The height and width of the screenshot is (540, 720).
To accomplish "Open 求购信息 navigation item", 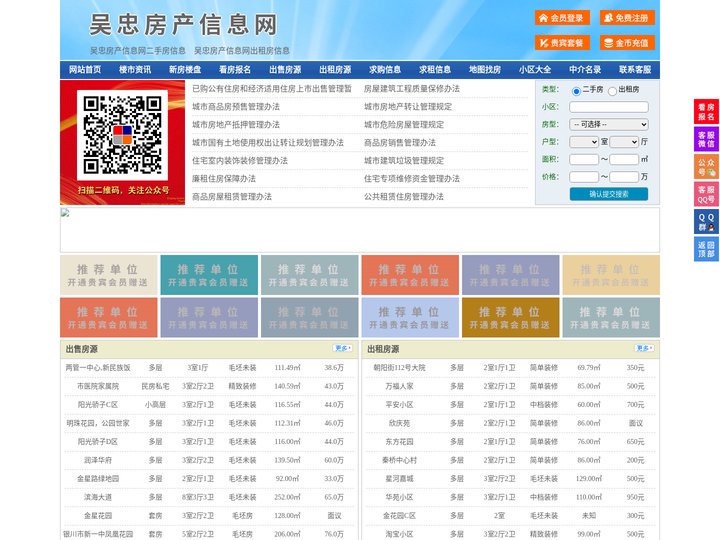I will point(385,70).
